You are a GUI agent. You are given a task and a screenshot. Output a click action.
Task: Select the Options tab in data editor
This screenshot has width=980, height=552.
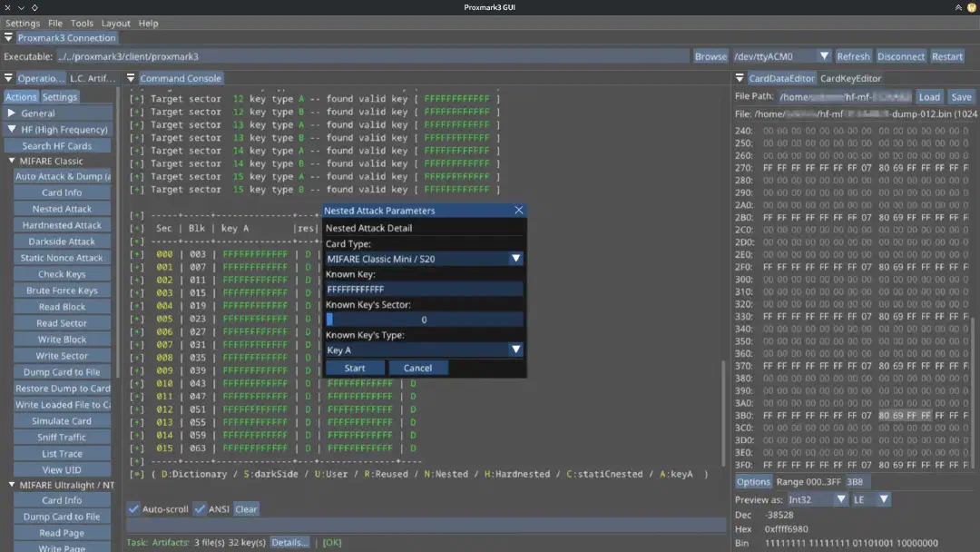[x=753, y=481]
